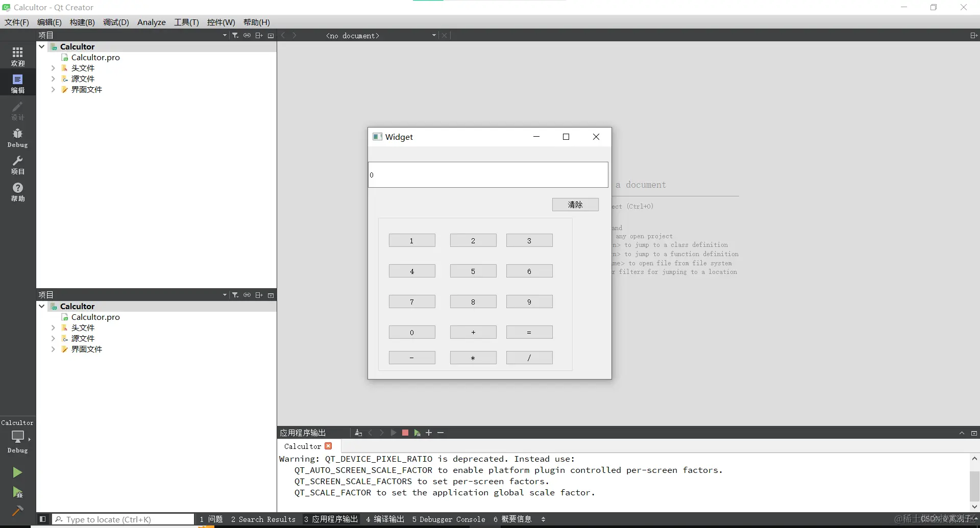
Task: Collapse bottom Calcultor project node
Action: click(x=42, y=306)
